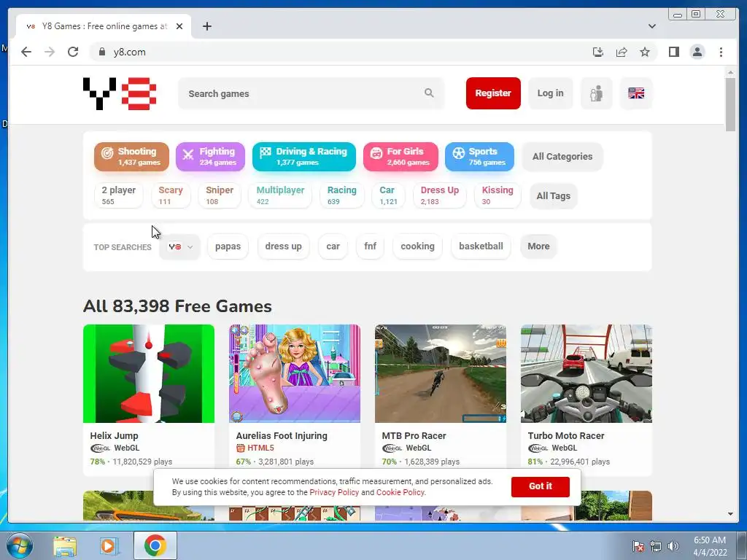Click the Search games field
The image size is (747, 560).
coord(311,93)
